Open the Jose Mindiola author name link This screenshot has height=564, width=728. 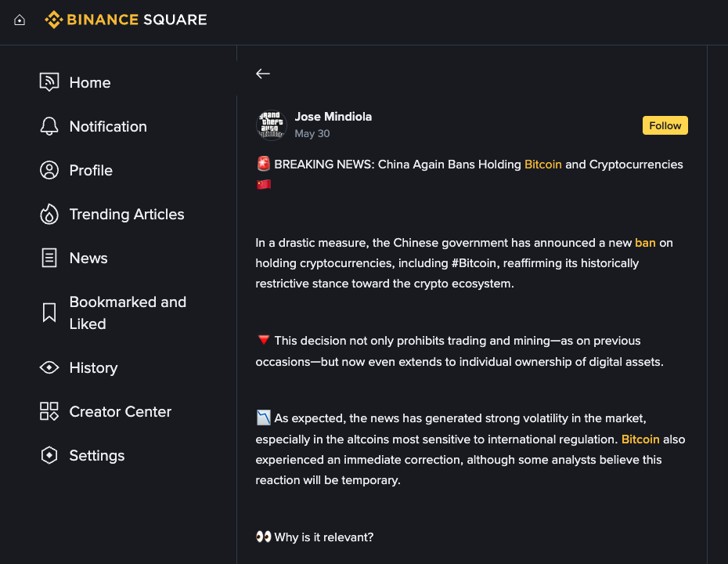tap(333, 117)
